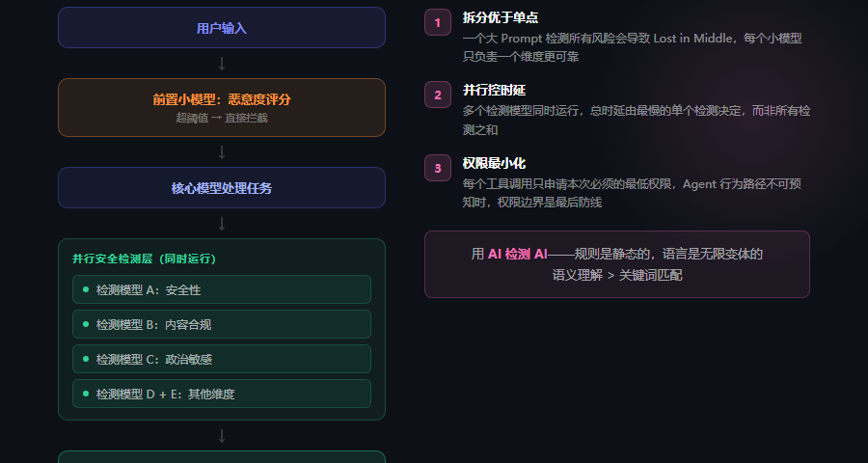Click the 检测模型 A:安全性 item
This screenshot has width=868, height=463.
click(x=222, y=289)
